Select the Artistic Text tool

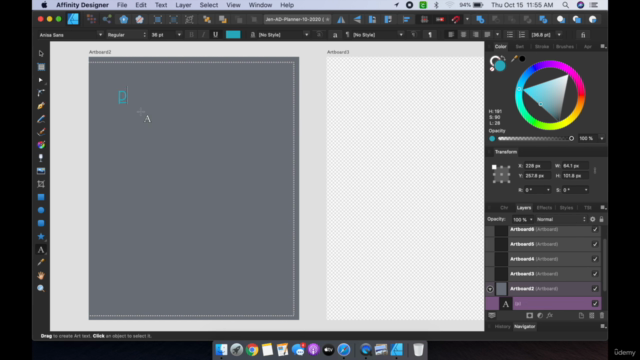coord(41,250)
